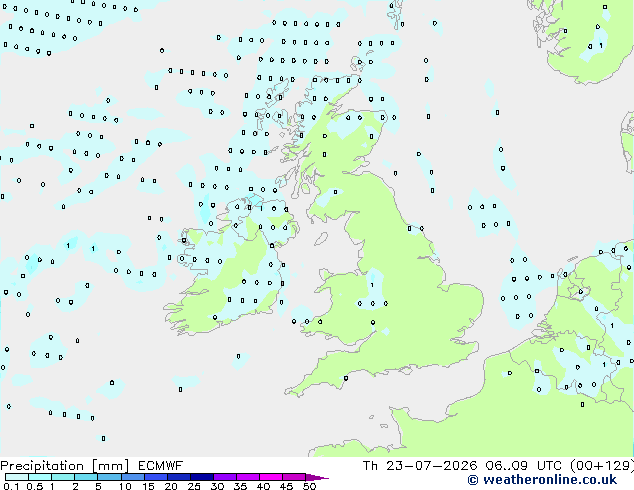Click the '50' legend scale label
This screenshot has width=634, height=490.
pos(309,486)
